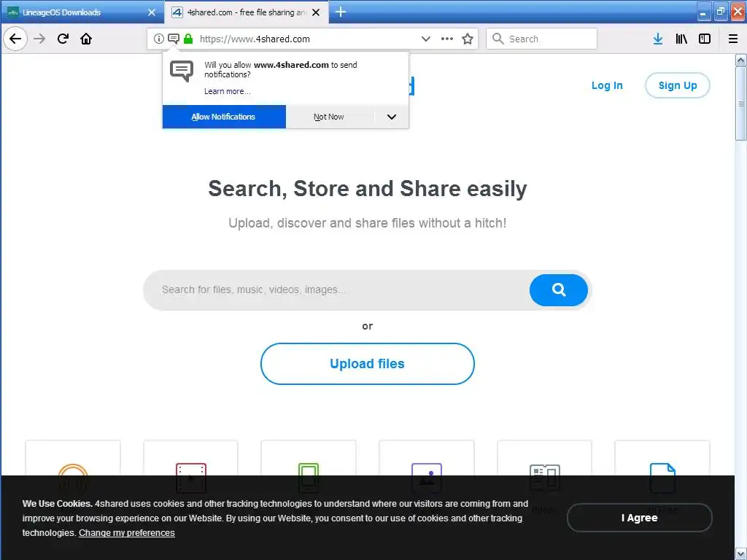The height and width of the screenshot is (560, 747).
Task: Click the Log In link
Action: (x=607, y=85)
